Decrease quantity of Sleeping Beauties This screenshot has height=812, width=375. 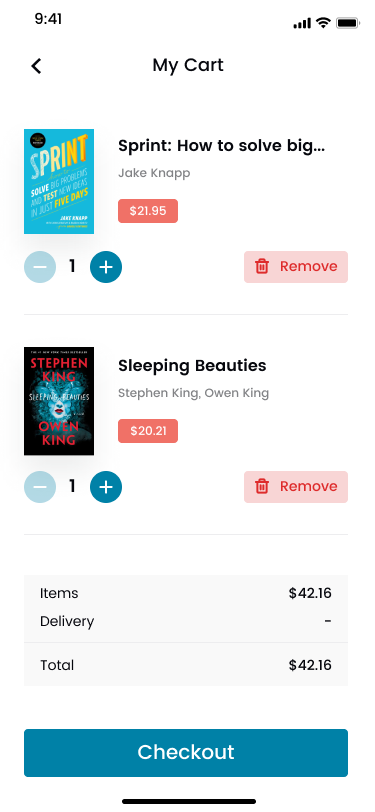point(40,487)
